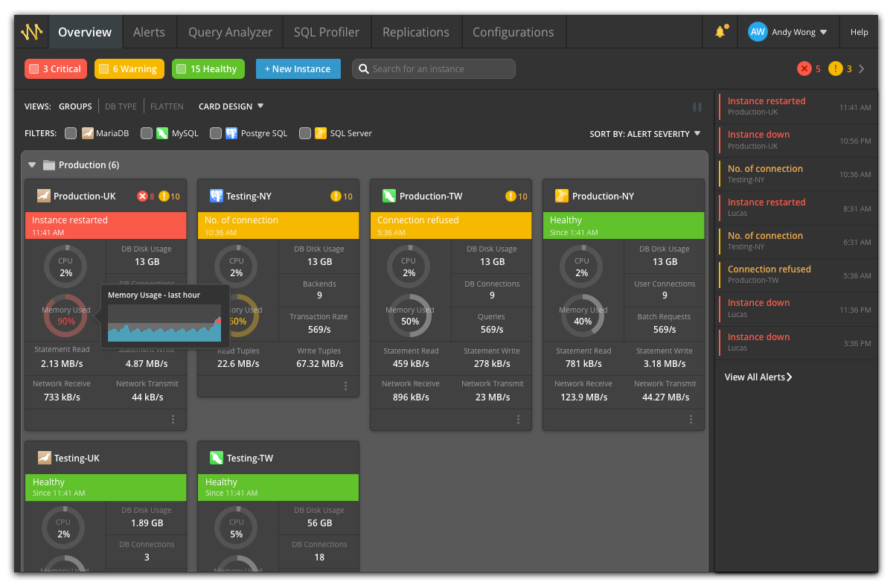Viewport: 893px width, 588px height.
Task: Toggle the SQL Server filter checkbox
Action: point(305,133)
